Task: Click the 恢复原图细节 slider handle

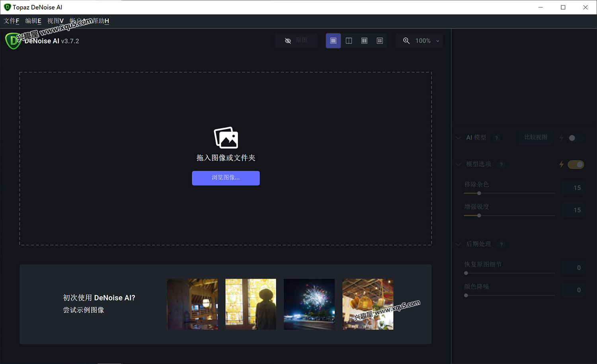Action: pyautogui.click(x=466, y=273)
